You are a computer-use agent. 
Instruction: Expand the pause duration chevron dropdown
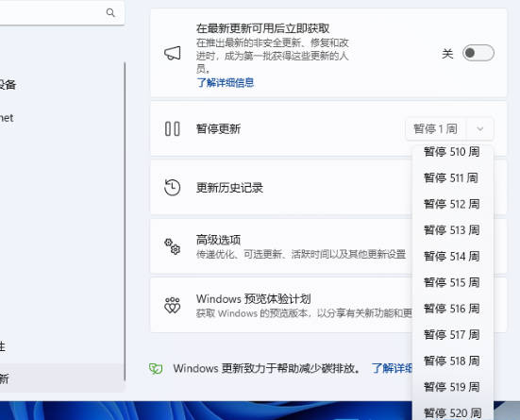[x=479, y=128]
